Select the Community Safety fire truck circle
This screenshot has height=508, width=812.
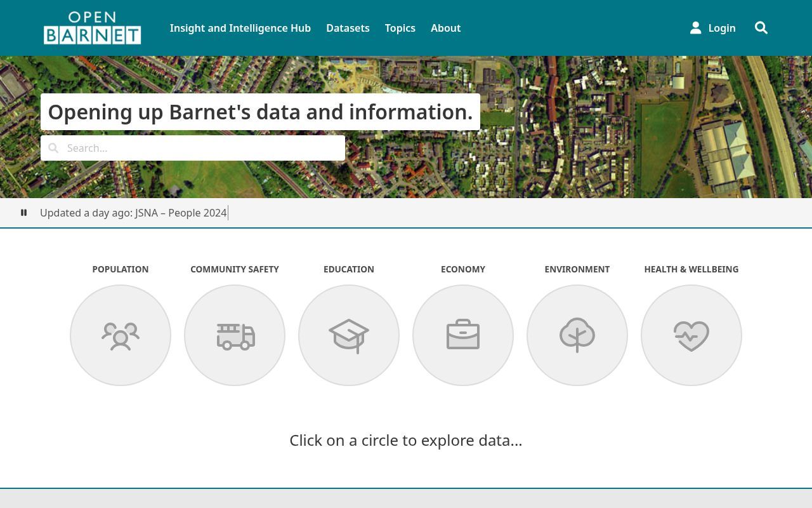(x=235, y=335)
